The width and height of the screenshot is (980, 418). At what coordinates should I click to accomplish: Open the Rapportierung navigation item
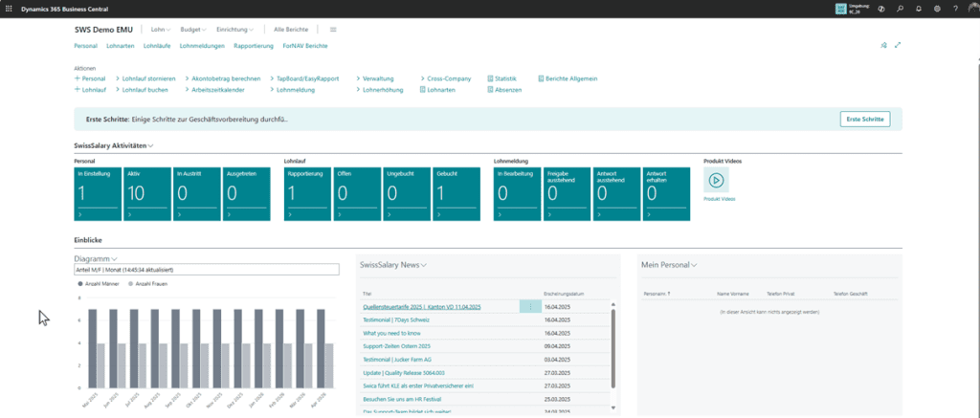pyautogui.click(x=253, y=45)
